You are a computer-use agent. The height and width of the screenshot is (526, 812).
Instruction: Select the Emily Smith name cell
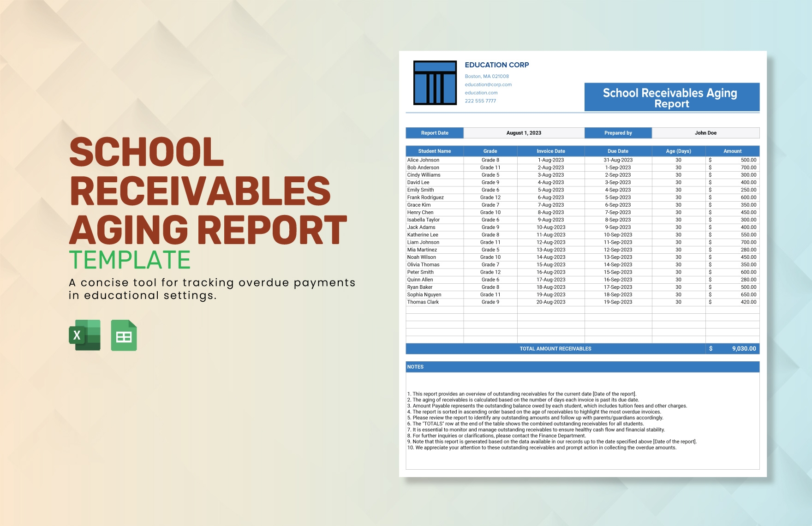coord(435,190)
